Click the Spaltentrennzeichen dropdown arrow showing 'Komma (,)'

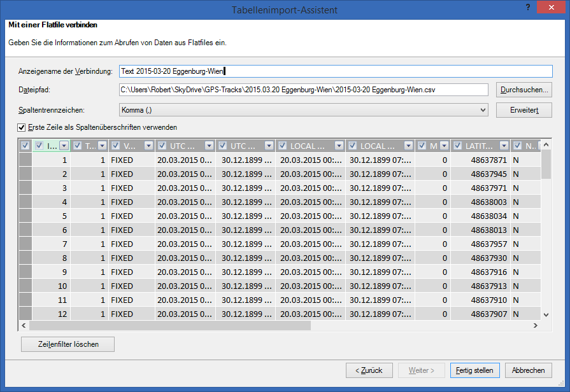click(x=482, y=110)
